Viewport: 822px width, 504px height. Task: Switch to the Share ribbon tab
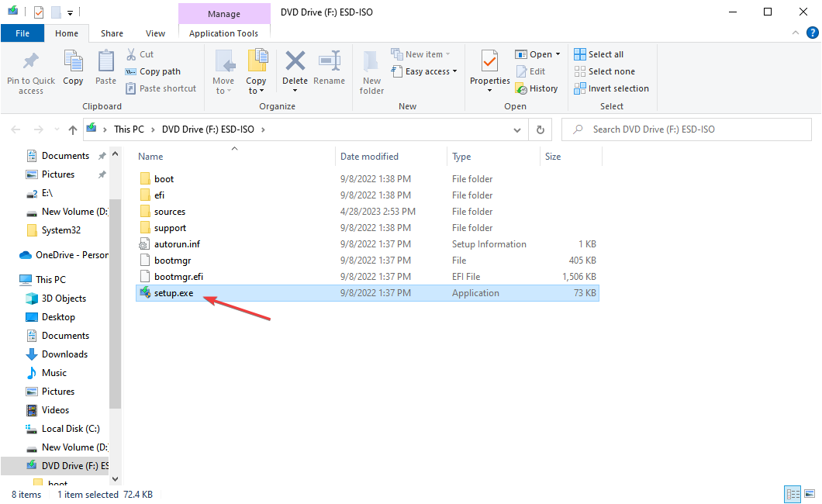point(112,33)
